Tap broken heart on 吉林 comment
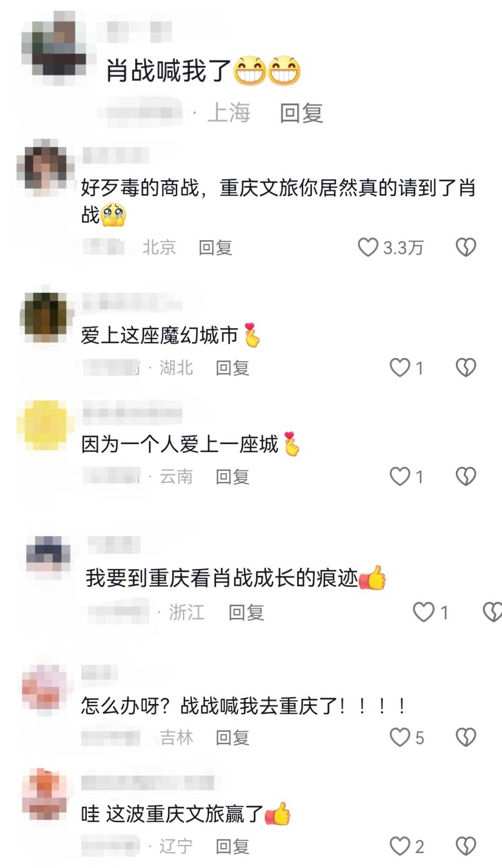 pos(466,737)
